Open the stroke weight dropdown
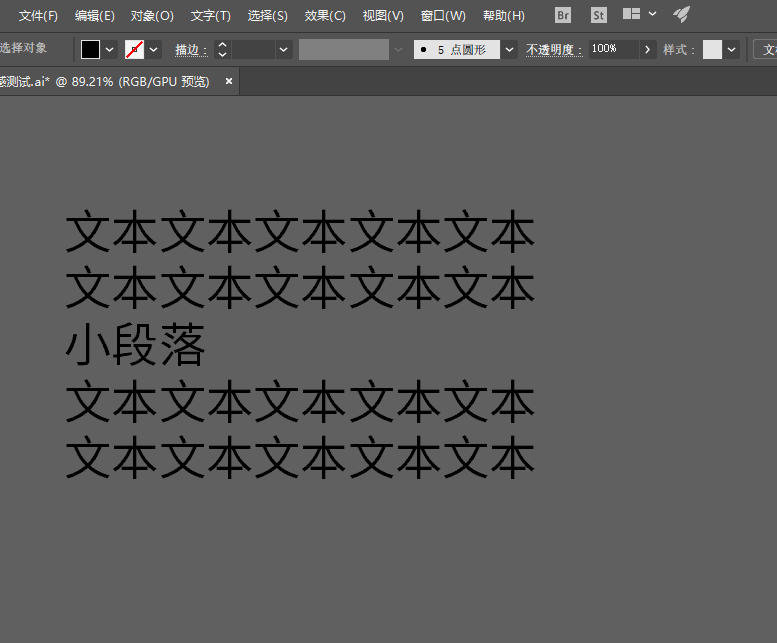This screenshot has height=643, width=777. point(283,50)
